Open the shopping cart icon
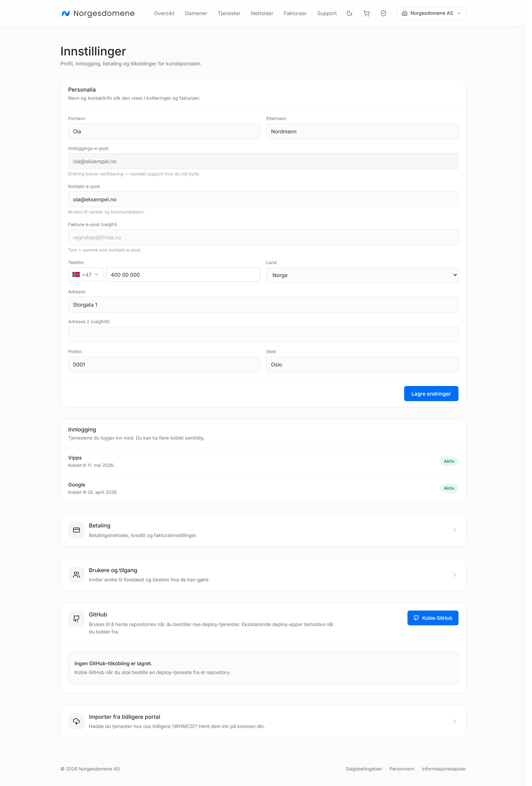The width and height of the screenshot is (532, 786). 366,13
